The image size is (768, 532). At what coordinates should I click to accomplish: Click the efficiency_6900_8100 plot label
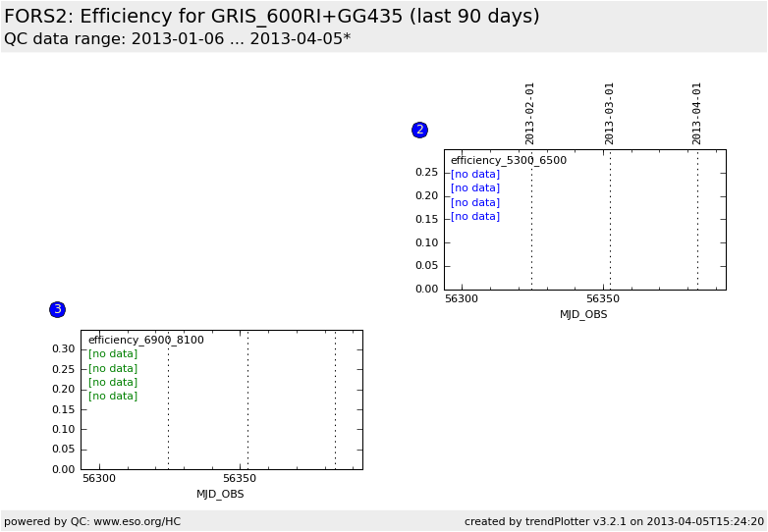[x=146, y=341]
